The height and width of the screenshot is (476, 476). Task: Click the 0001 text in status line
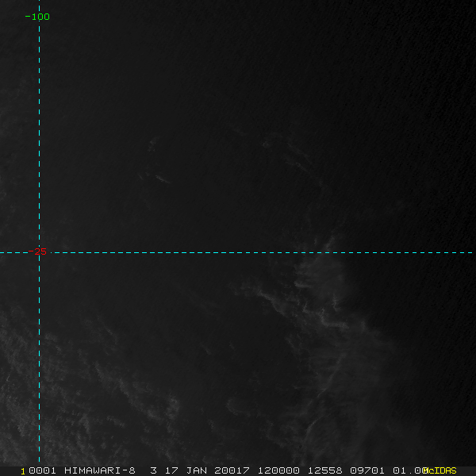[42, 470]
